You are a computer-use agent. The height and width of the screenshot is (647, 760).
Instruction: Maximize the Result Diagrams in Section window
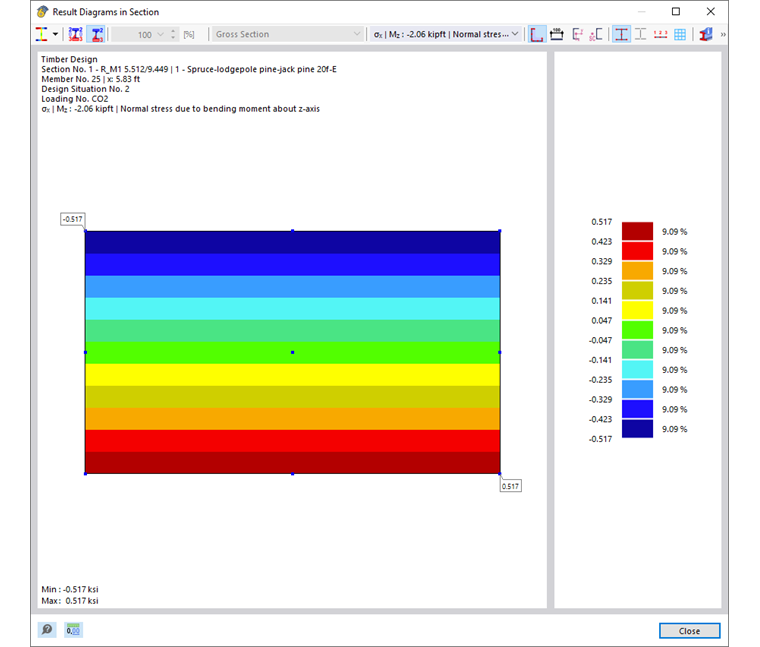coord(676,11)
